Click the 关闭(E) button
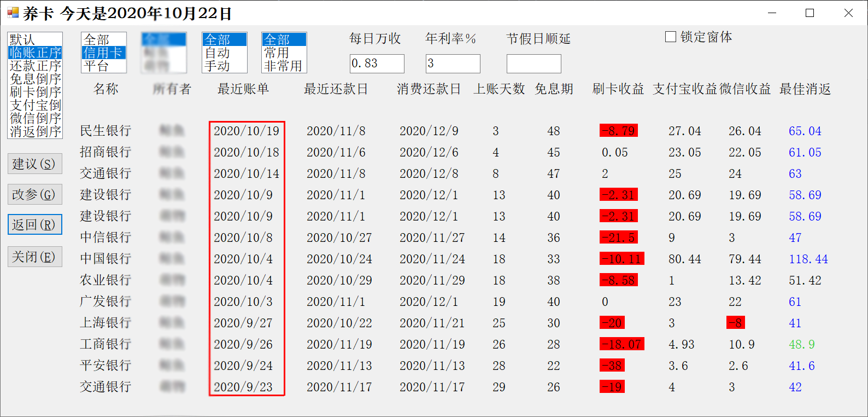Screen dimensions: 868x417 [x=35, y=257]
